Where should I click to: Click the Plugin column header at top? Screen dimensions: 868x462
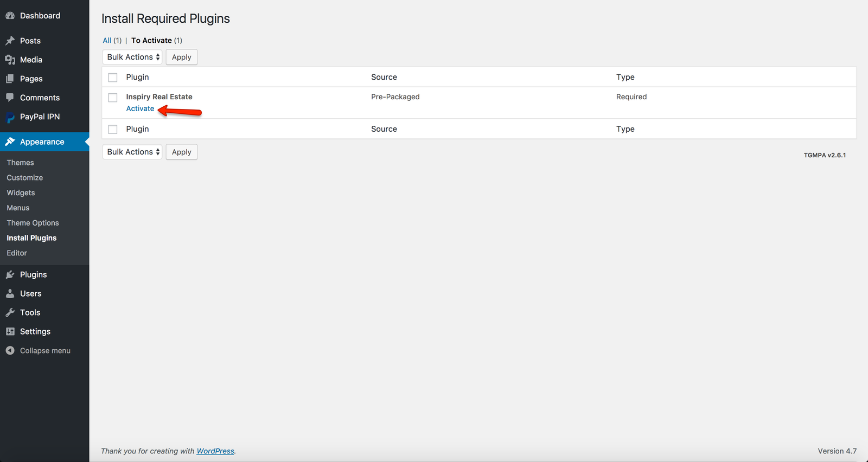click(x=137, y=77)
